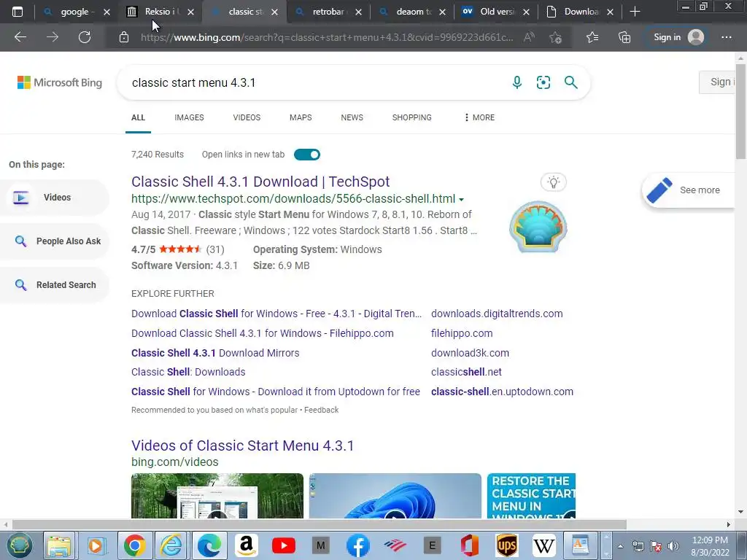Click the lightbulb insights icon
The width and height of the screenshot is (747, 560).
pos(553,182)
